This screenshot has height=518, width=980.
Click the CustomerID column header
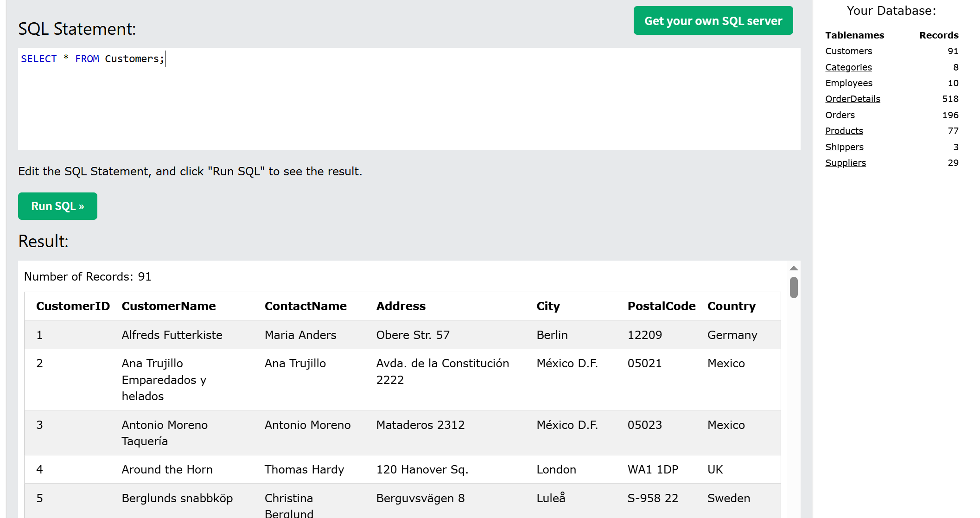click(73, 306)
